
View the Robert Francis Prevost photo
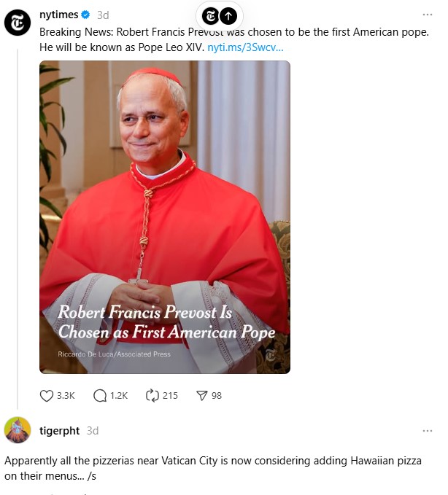pos(165,217)
